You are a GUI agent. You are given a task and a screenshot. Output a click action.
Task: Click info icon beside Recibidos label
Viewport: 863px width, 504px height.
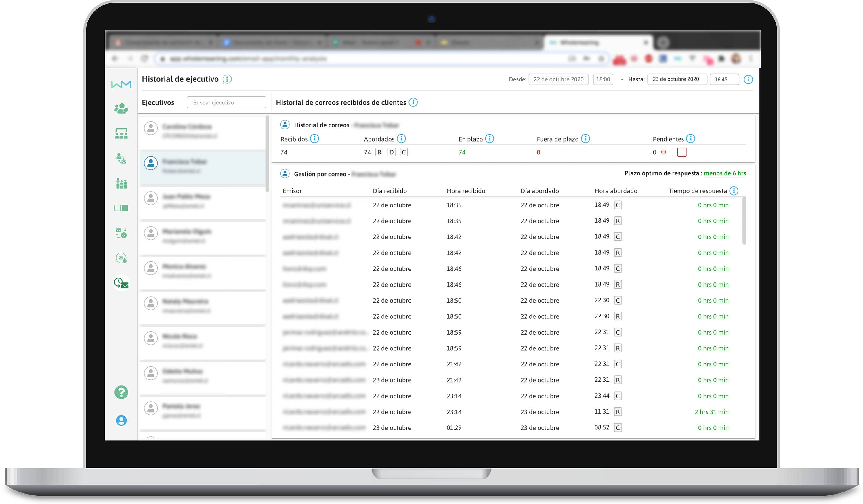click(314, 139)
